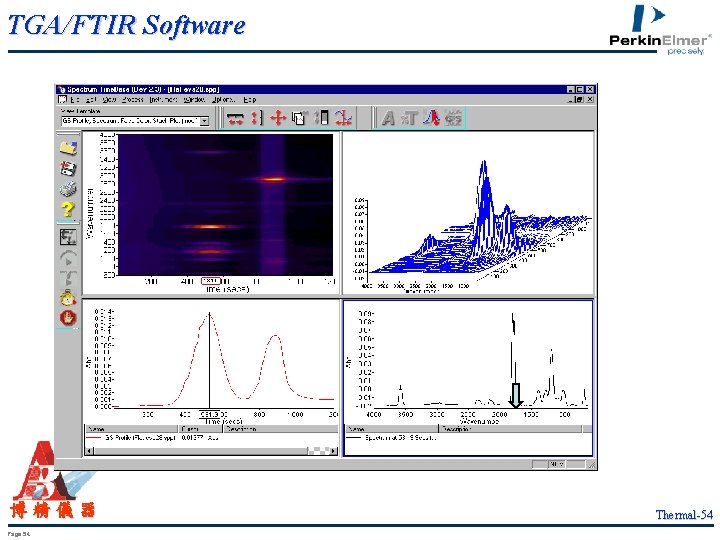Open the File menu
The image size is (720, 540).
(74, 99)
